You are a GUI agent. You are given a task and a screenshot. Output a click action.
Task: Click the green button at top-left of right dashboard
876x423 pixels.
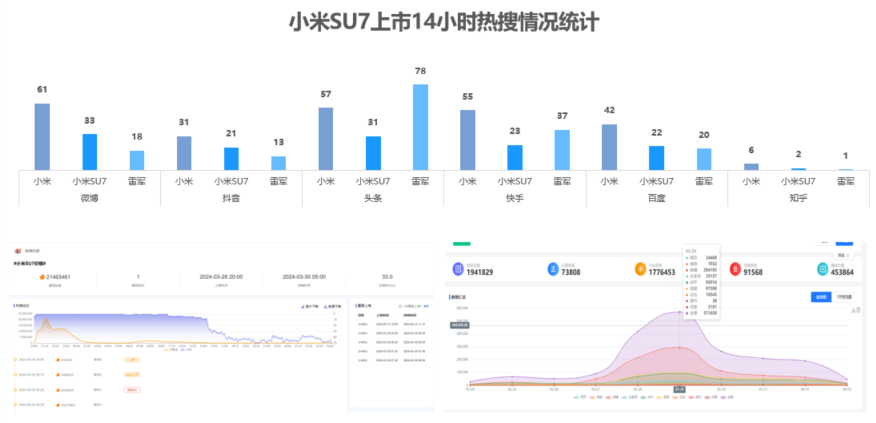point(461,242)
